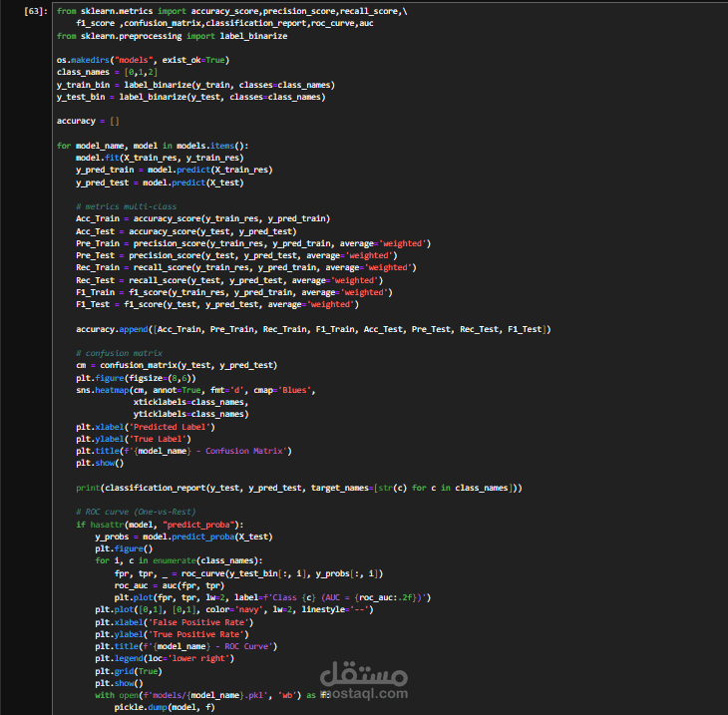Click the "with open(f'models/{model_name}.pkl'" line

point(212,695)
